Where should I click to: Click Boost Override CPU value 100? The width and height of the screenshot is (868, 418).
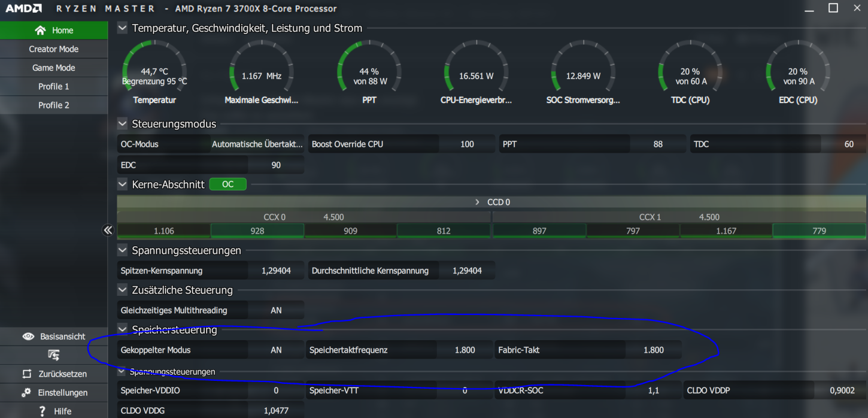click(467, 144)
